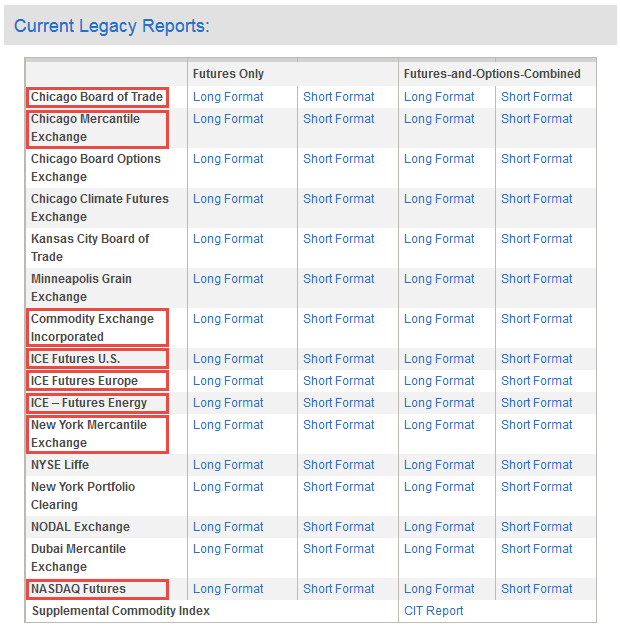Open NASDAQ Futures Futures Only Long Format
The image size is (620, 627).
pos(228,589)
